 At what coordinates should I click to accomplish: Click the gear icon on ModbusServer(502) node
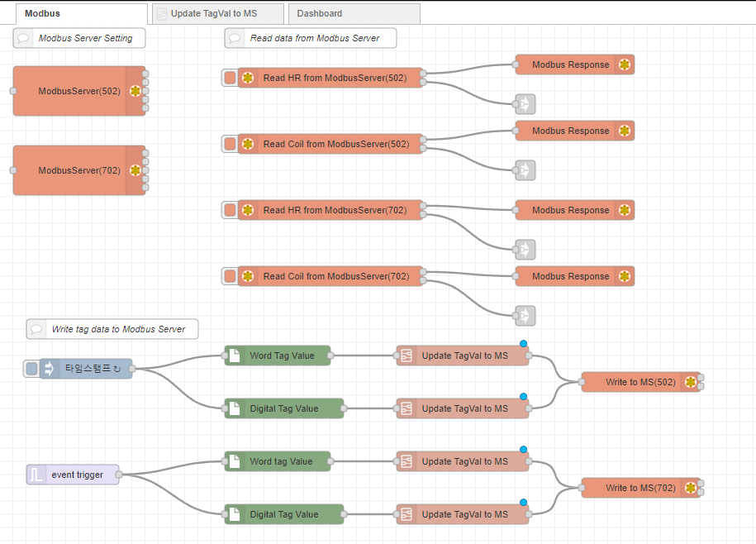pyautogui.click(x=136, y=91)
